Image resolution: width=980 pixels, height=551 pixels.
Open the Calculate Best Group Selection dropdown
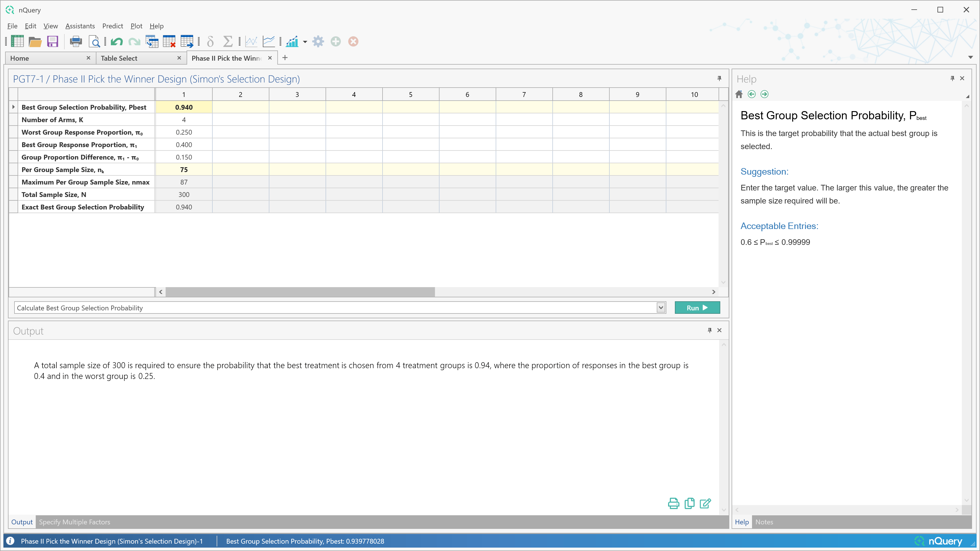coord(661,308)
